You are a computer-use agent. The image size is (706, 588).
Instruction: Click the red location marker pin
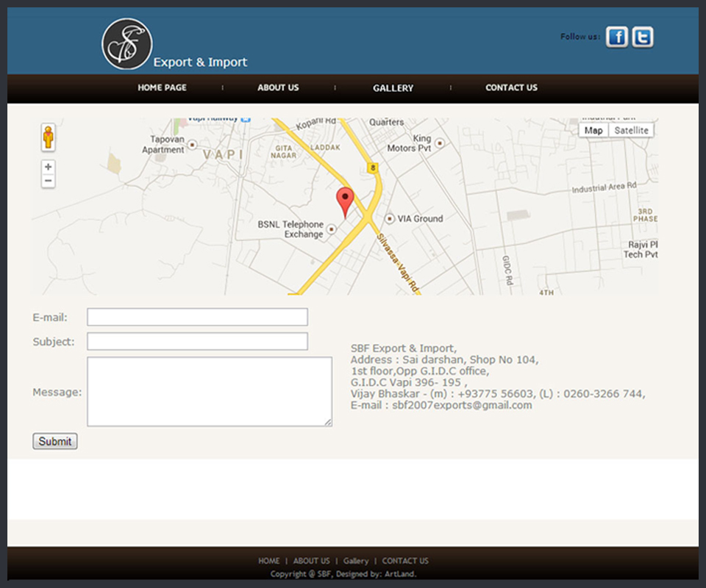coord(345,201)
